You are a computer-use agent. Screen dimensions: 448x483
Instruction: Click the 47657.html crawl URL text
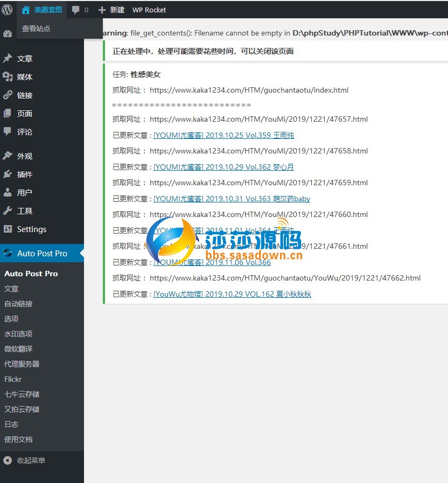click(x=258, y=119)
